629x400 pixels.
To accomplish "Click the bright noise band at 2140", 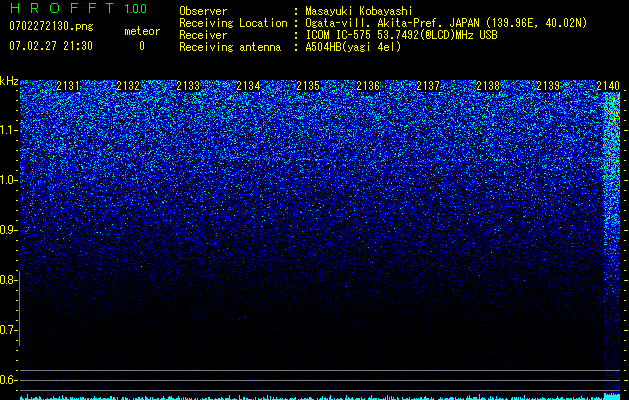I will (x=612, y=241).
